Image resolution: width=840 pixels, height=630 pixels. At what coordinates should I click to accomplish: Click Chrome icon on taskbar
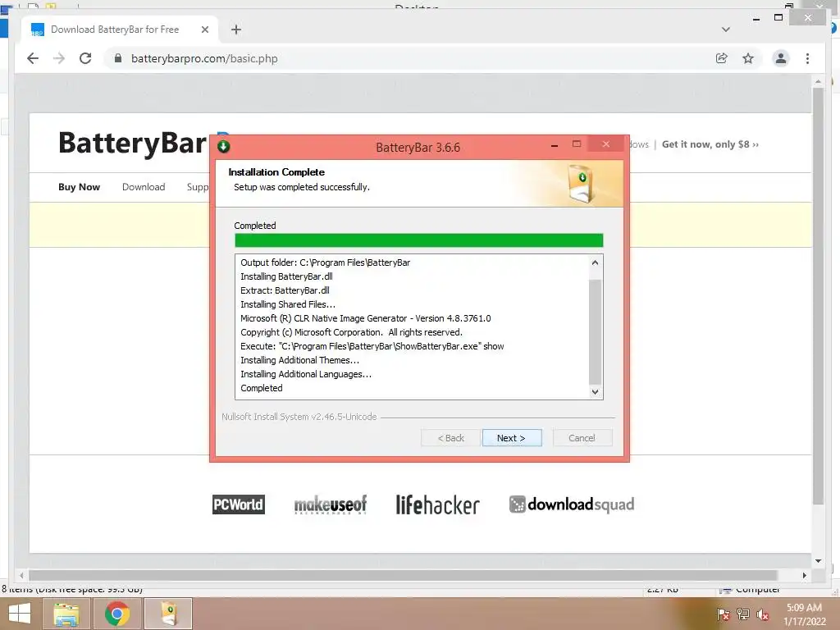pos(117,614)
